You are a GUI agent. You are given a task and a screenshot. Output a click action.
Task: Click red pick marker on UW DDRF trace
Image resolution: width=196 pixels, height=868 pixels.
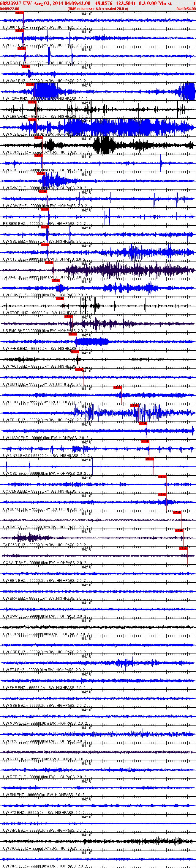[x=38, y=138]
